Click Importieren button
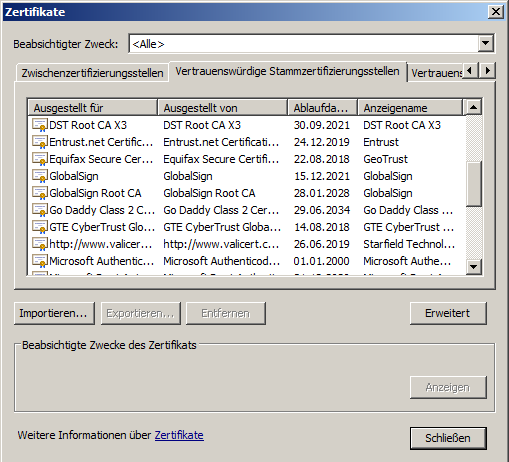Viewport: 509px width, 462px height. click(54, 313)
